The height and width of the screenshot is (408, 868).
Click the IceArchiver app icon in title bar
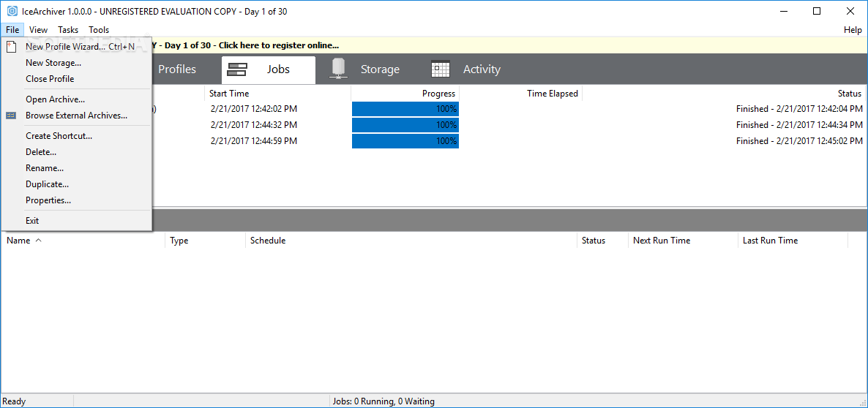12,11
